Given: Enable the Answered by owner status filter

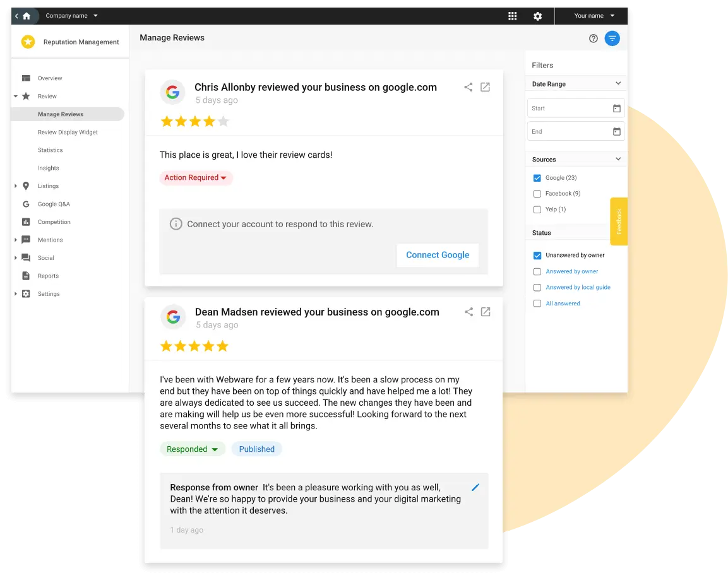Looking at the screenshot, I should coord(537,271).
